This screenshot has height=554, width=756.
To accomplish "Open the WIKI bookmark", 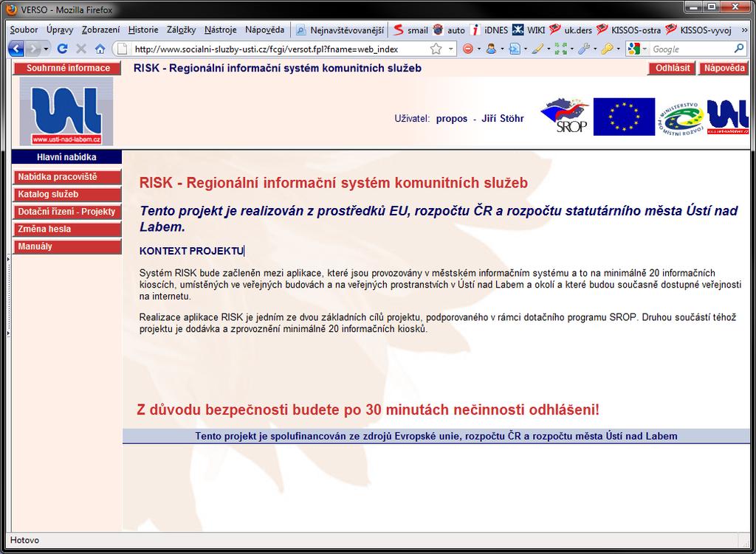I will [x=529, y=30].
